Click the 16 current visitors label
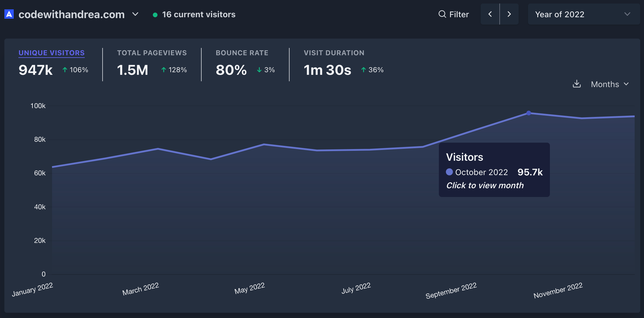644x318 pixels. pos(199,14)
